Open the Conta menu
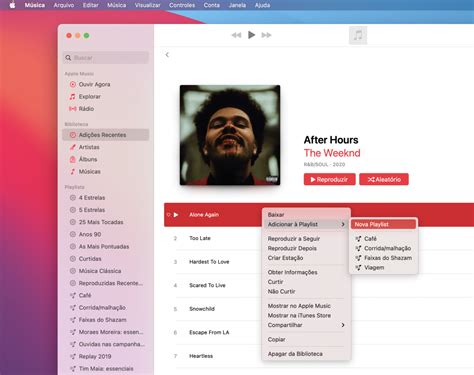Viewport: 474px width, 375px height. [212, 5]
